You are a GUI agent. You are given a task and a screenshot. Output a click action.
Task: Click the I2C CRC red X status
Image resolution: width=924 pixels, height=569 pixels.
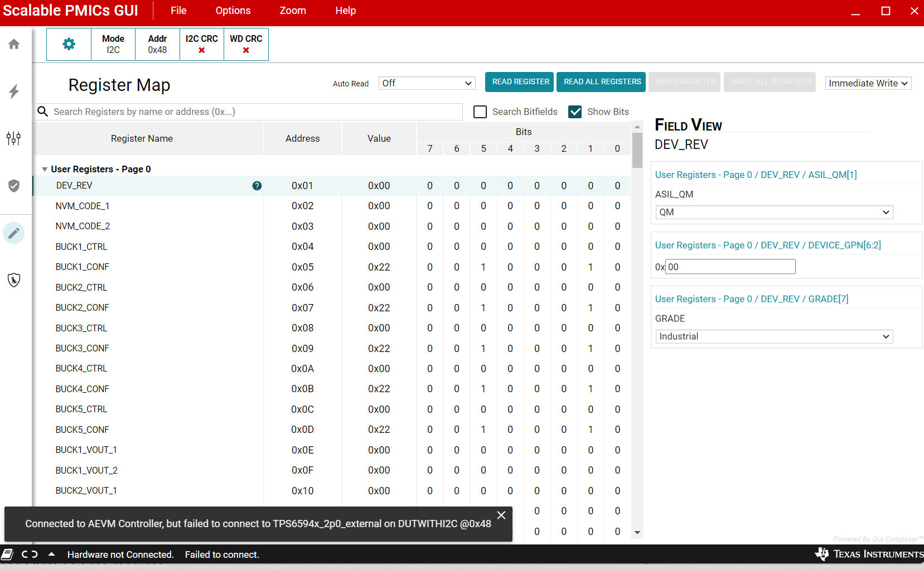point(202,50)
